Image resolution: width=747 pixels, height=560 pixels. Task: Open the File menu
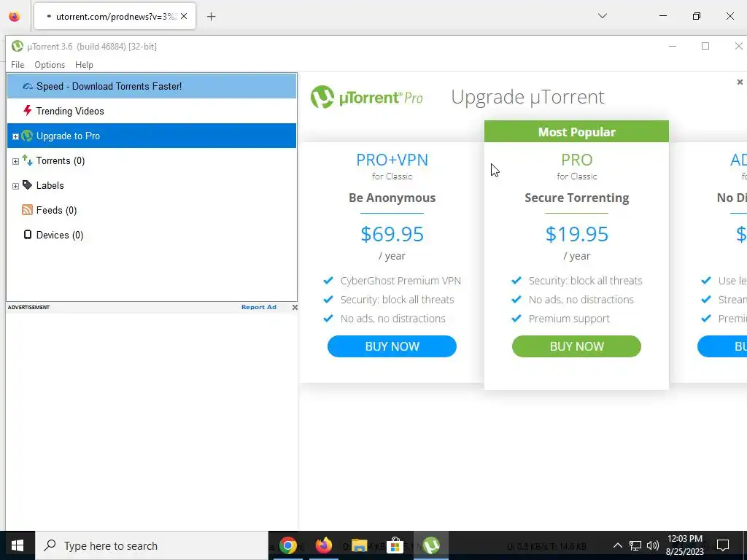[18, 65]
